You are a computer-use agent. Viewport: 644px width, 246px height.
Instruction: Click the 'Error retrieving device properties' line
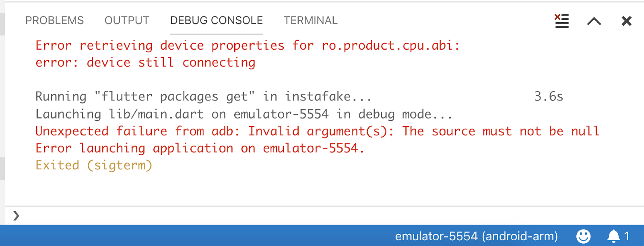pos(248,45)
